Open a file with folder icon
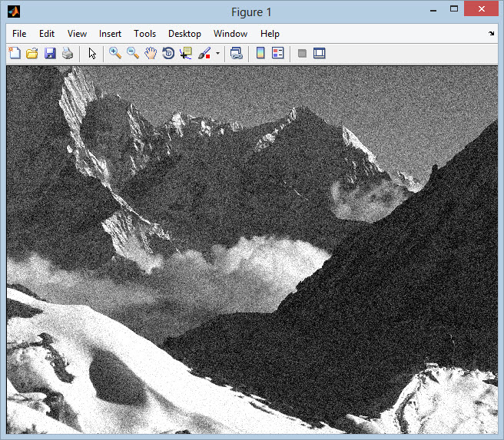The image size is (504, 440). pyautogui.click(x=32, y=53)
